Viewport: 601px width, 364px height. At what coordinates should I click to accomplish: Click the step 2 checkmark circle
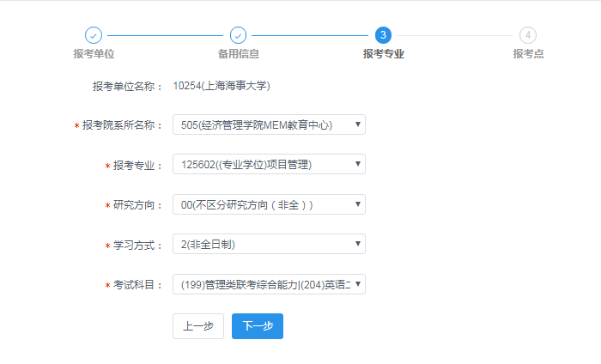(239, 35)
